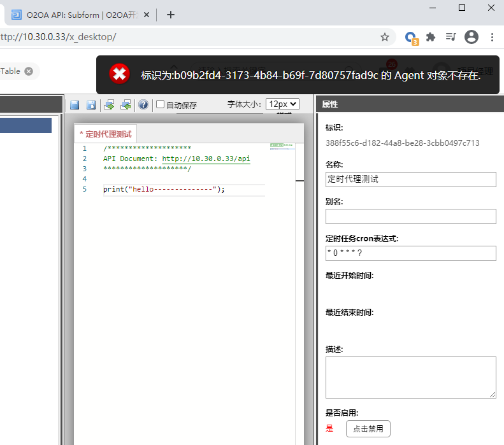504x445 pixels.
Task: Click the 描述 textarea
Action: [410, 378]
